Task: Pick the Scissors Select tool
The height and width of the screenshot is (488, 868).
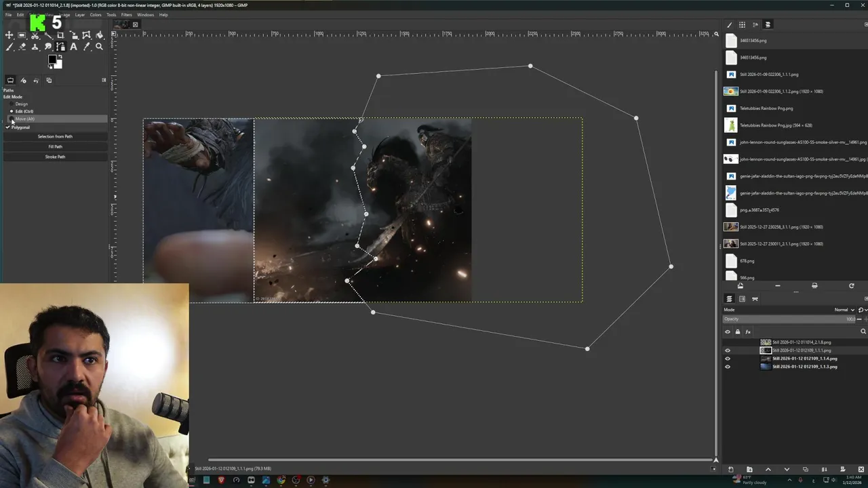Action: [35, 35]
